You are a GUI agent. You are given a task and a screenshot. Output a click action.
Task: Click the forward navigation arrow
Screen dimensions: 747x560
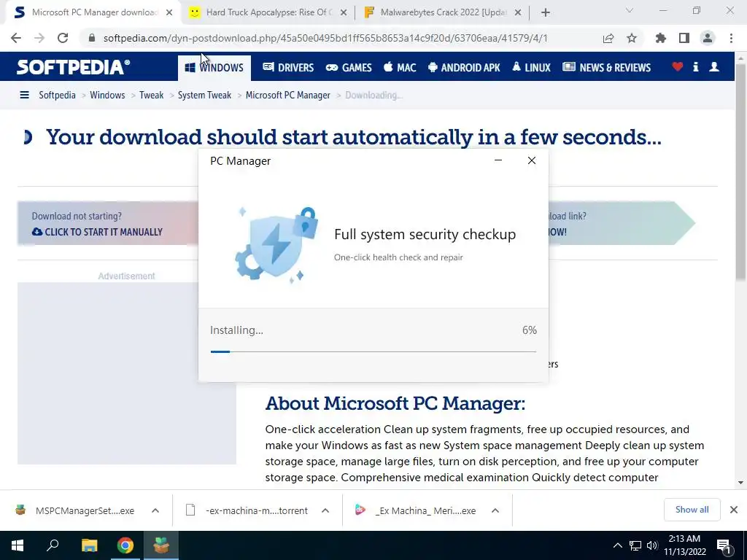click(x=39, y=38)
